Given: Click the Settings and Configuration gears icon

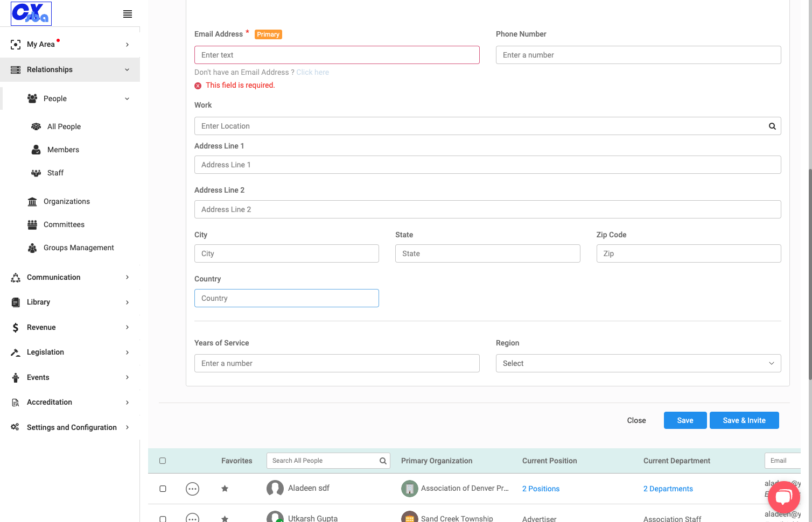Looking at the screenshot, I should pos(15,427).
